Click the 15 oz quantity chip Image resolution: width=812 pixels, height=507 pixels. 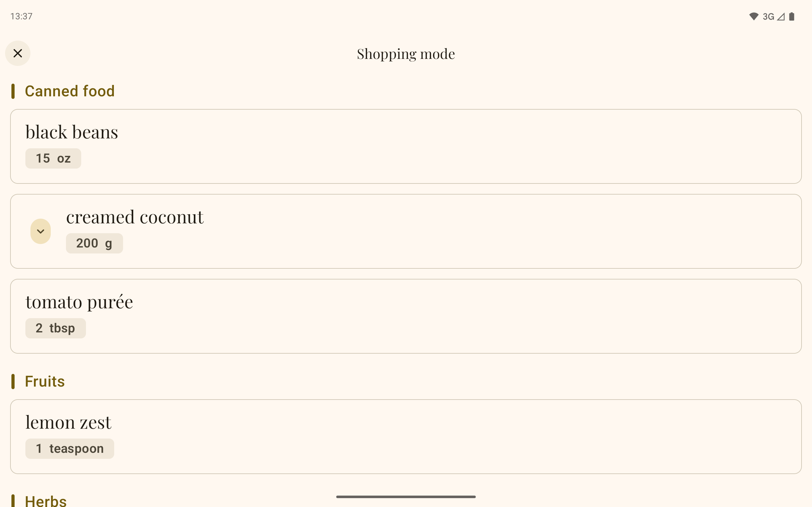53,158
